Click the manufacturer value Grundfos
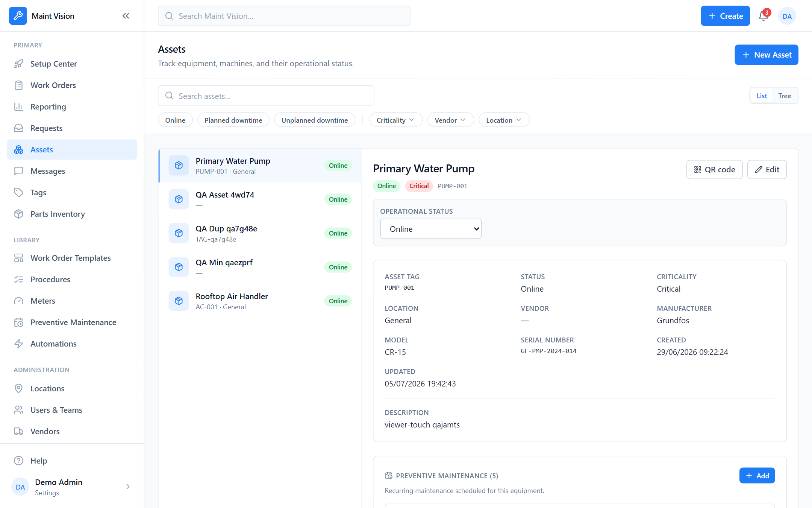The height and width of the screenshot is (508, 812). [x=673, y=321]
